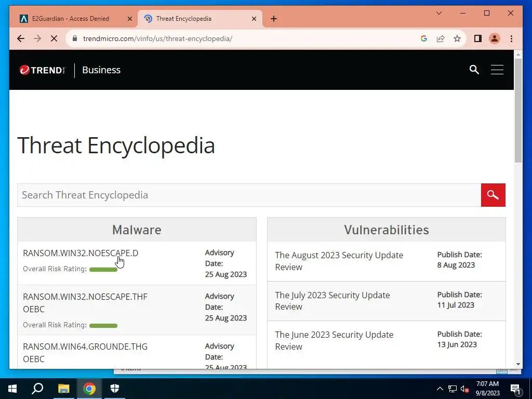Go back with browser back arrow
Image resolution: width=532 pixels, height=399 pixels.
coord(21,38)
